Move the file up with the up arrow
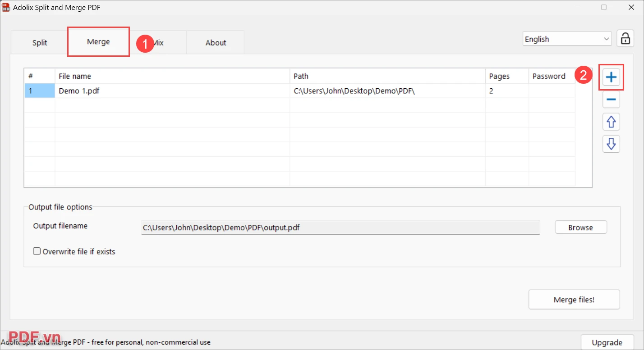Image resolution: width=644 pixels, height=350 pixels. [611, 122]
